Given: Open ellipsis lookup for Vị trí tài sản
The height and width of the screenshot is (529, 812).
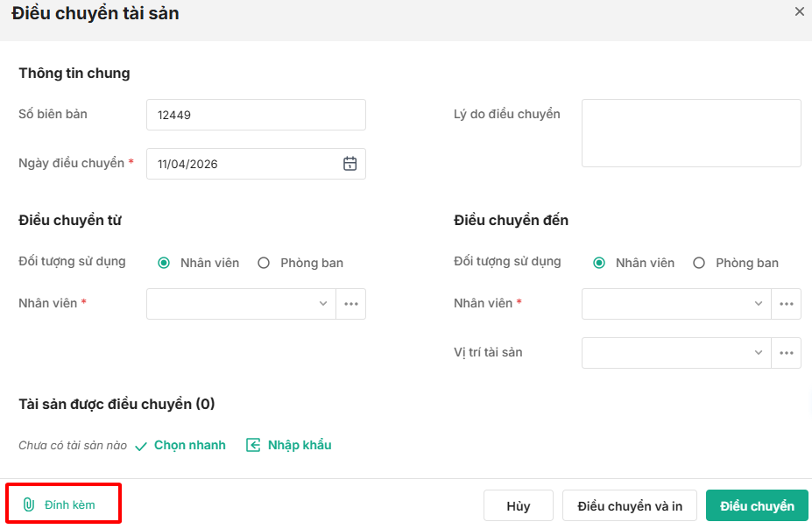Looking at the screenshot, I should tap(787, 353).
